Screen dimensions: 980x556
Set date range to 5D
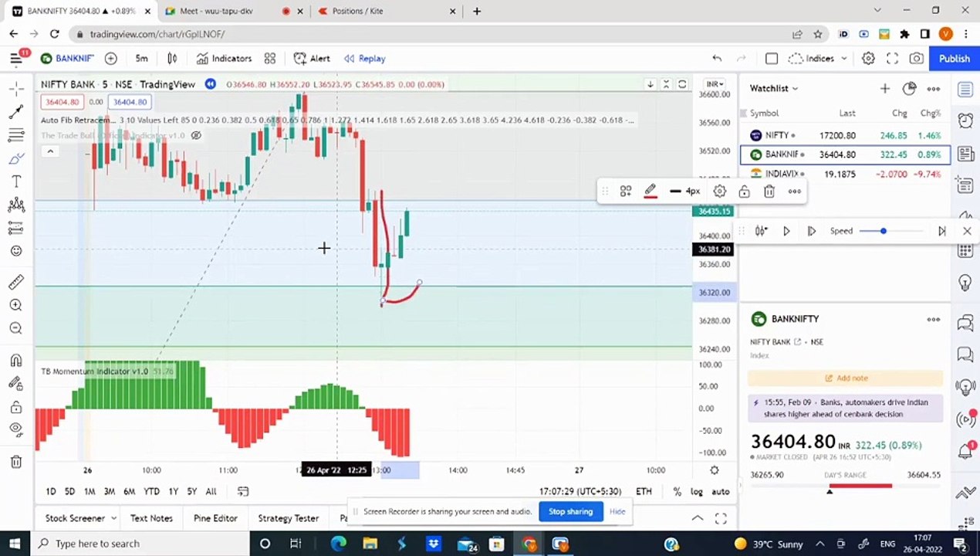point(69,491)
